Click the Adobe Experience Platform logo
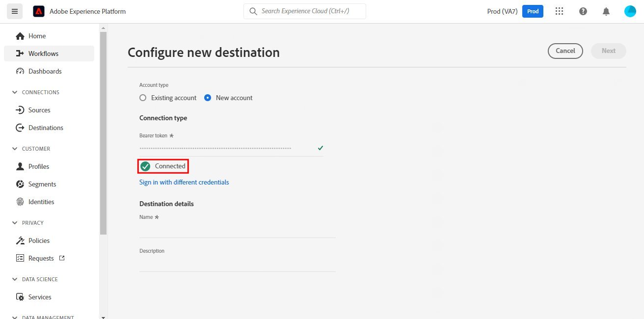Viewport: 644px width, 319px height. pos(39,11)
